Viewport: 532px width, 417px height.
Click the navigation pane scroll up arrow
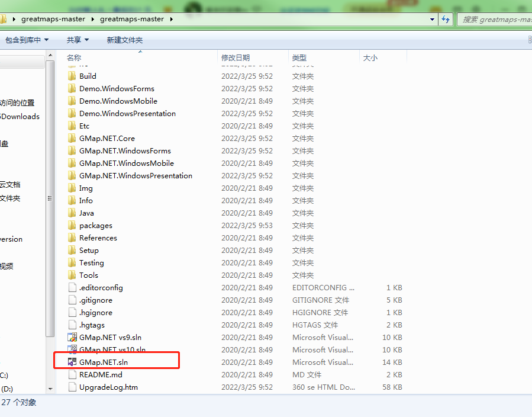pos(50,55)
